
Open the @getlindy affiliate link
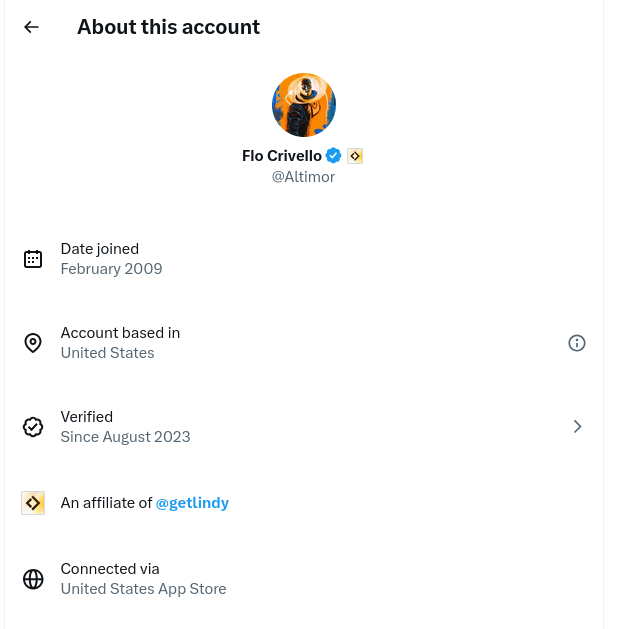click(x=192, y=503)
